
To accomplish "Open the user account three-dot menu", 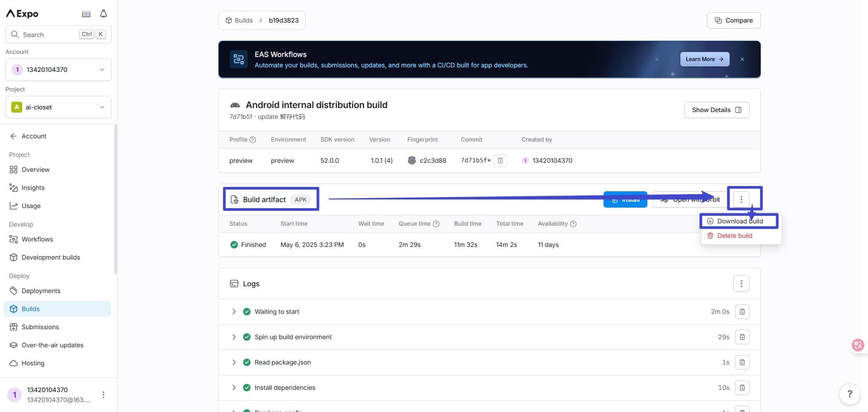I will pos(104,395).
